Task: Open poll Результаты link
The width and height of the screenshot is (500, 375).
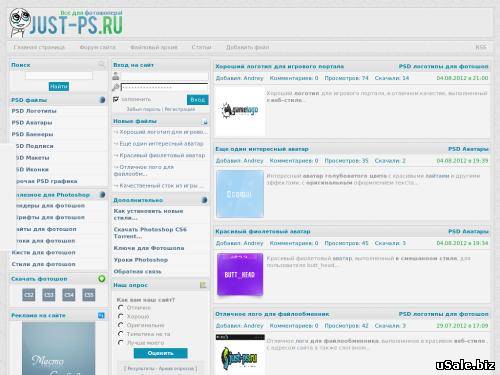Action: pos(140,368)
